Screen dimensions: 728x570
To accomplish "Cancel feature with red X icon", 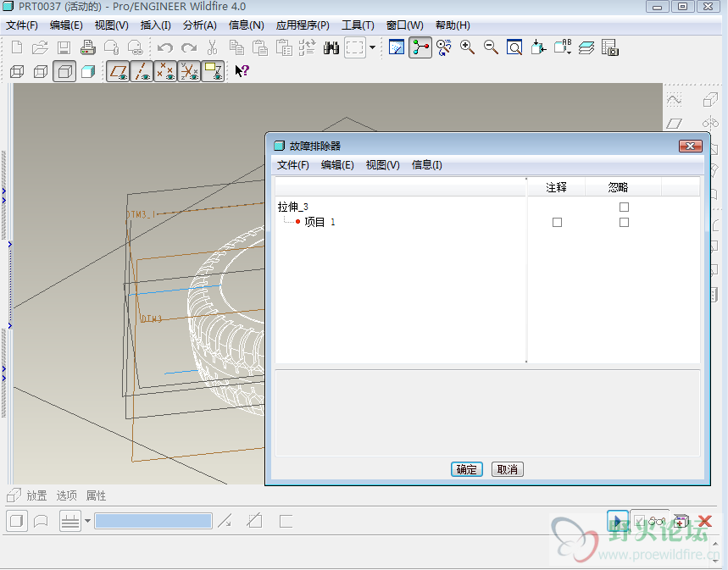I will pos(705,521).
